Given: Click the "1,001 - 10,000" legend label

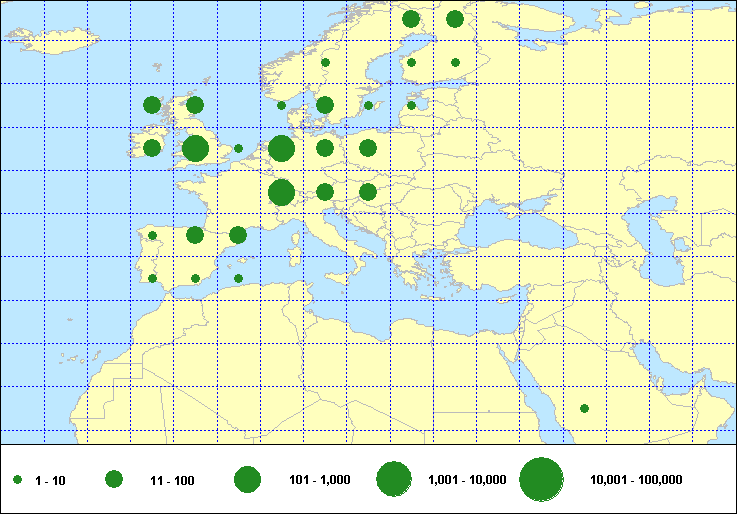Looking at the screenshot, I should pyautogui.click(x=467, y=481).
